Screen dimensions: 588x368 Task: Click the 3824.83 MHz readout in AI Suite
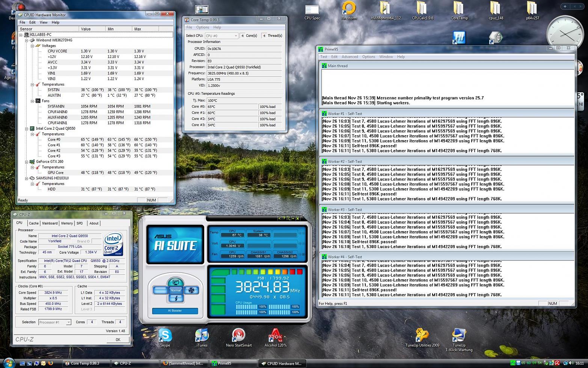(x=267, y=287)
